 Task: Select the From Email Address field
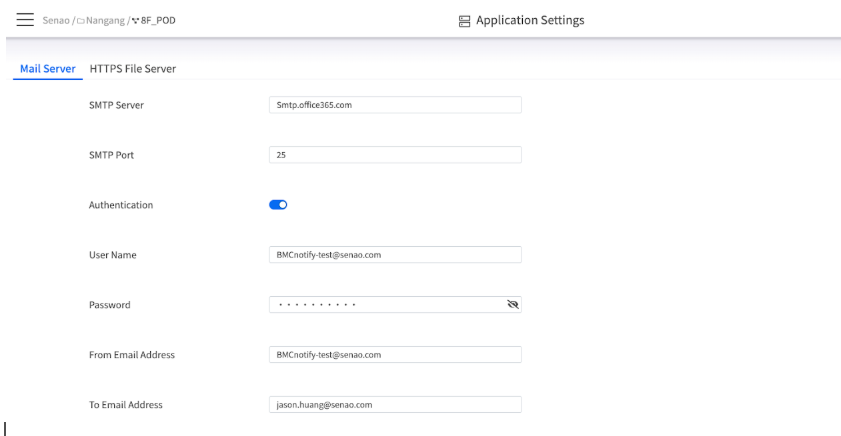[x=395, y=355]
